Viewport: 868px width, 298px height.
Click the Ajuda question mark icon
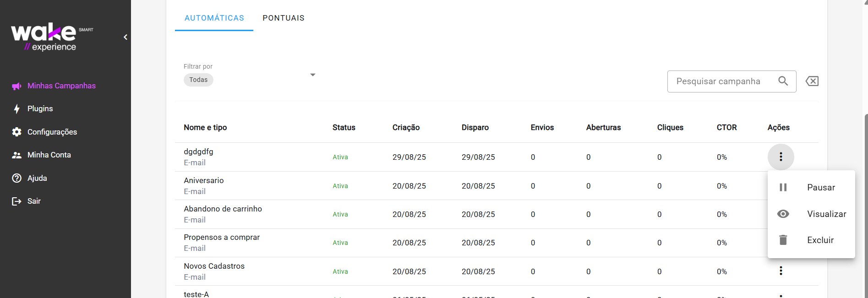(17, 178)
